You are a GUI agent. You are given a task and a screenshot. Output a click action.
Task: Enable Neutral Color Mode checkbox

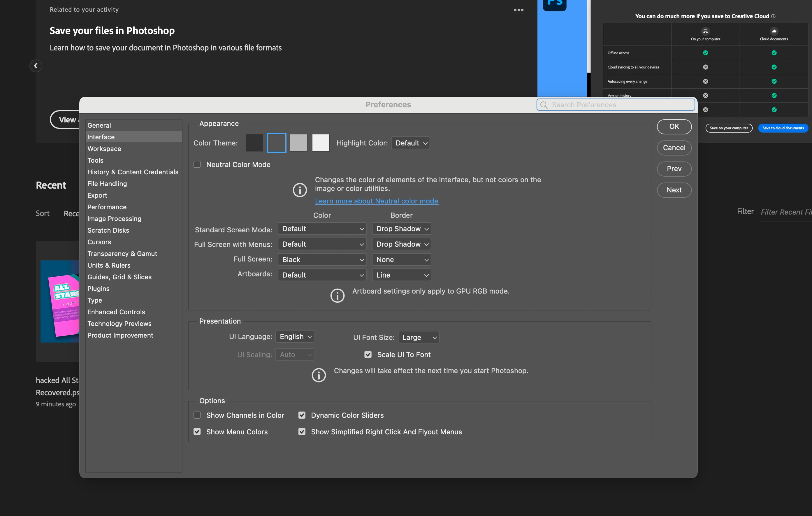(197, 165)
